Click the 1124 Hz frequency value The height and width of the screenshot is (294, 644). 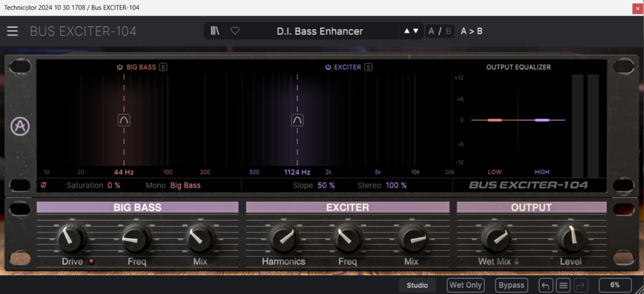[297, 172]
